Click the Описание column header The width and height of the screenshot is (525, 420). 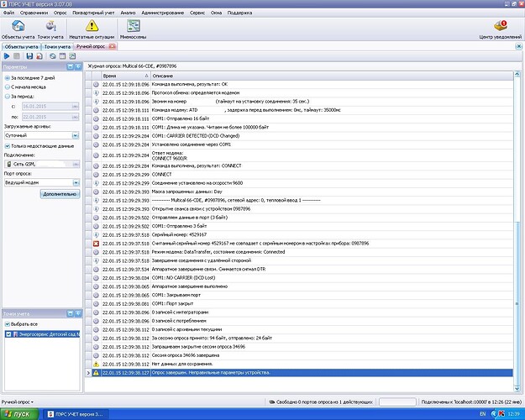pyautogui.click(x=332, y=76)
